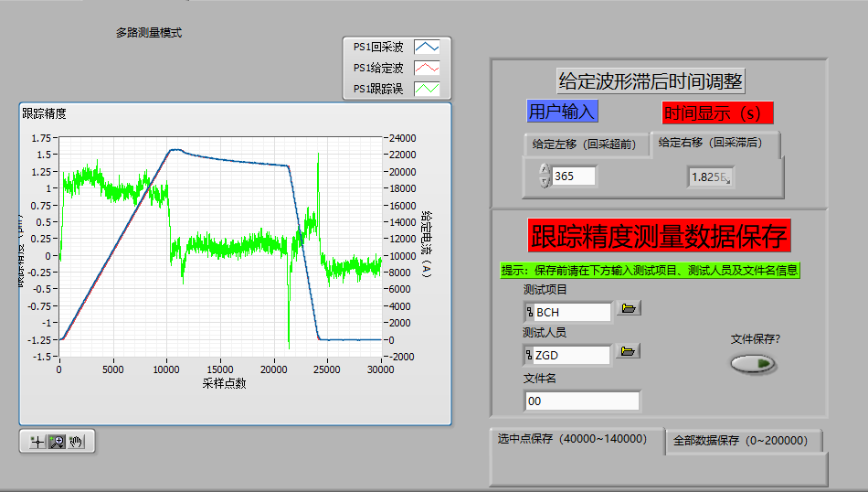Click the 365 numeric input field

tap(573, 176)
